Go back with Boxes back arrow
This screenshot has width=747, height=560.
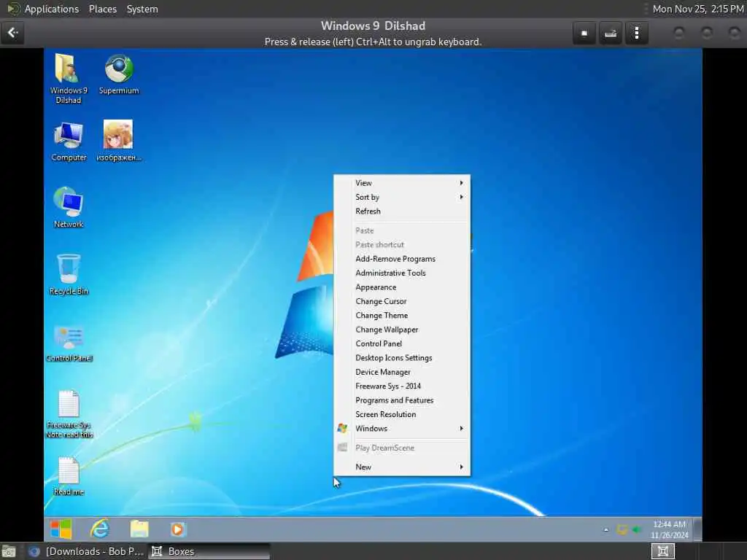coord(12,33)
